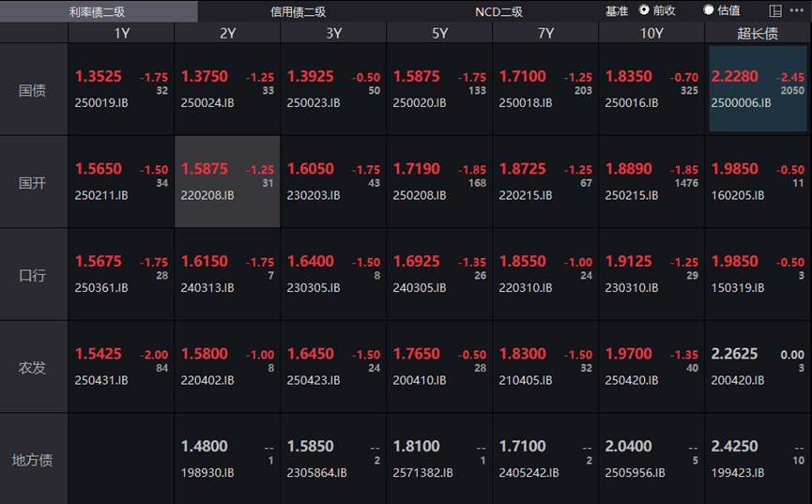
Task: Open bond code 250019.IB
Action: [x=101, y=102]
